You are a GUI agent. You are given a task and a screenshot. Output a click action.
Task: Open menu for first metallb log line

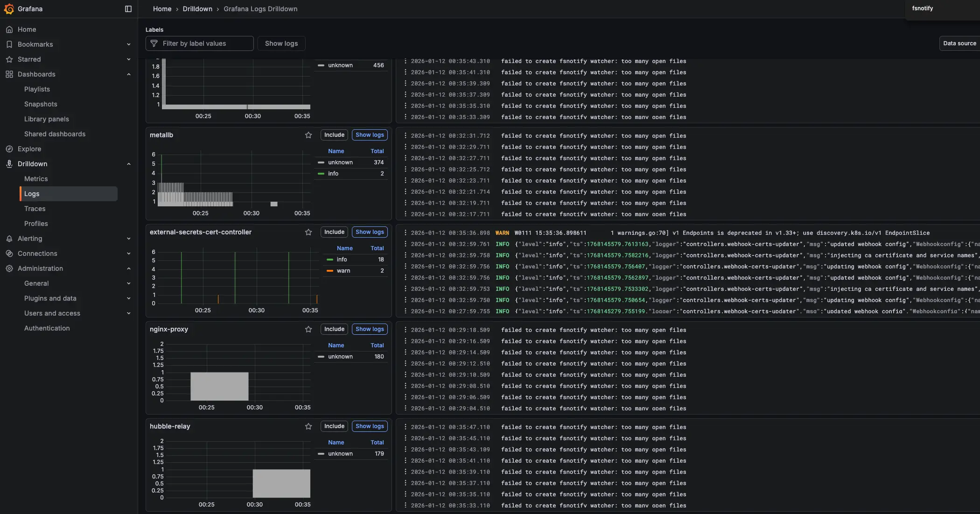405,136
